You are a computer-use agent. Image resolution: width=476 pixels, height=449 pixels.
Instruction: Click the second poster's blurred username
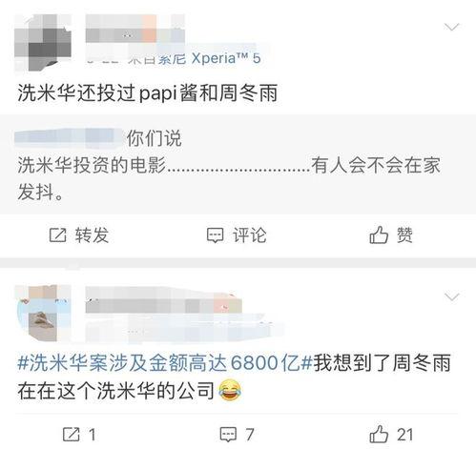pyautogui.click(x=164, y=300)
